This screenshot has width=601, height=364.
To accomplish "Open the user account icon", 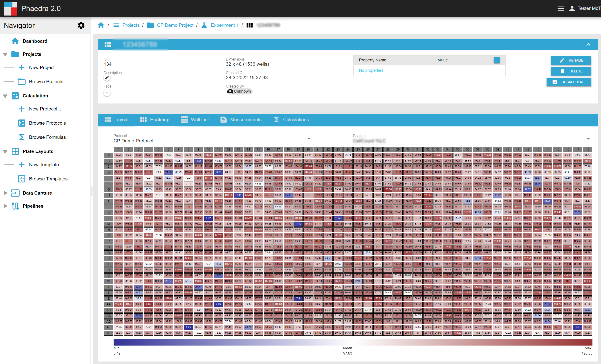I will (x=572, y=9).
